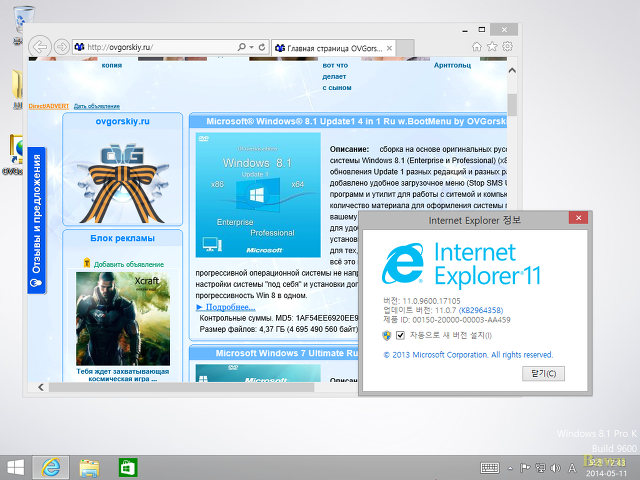Open the Дать объявление link
Screen dimensions: 640x480
[x=97, y=106]
